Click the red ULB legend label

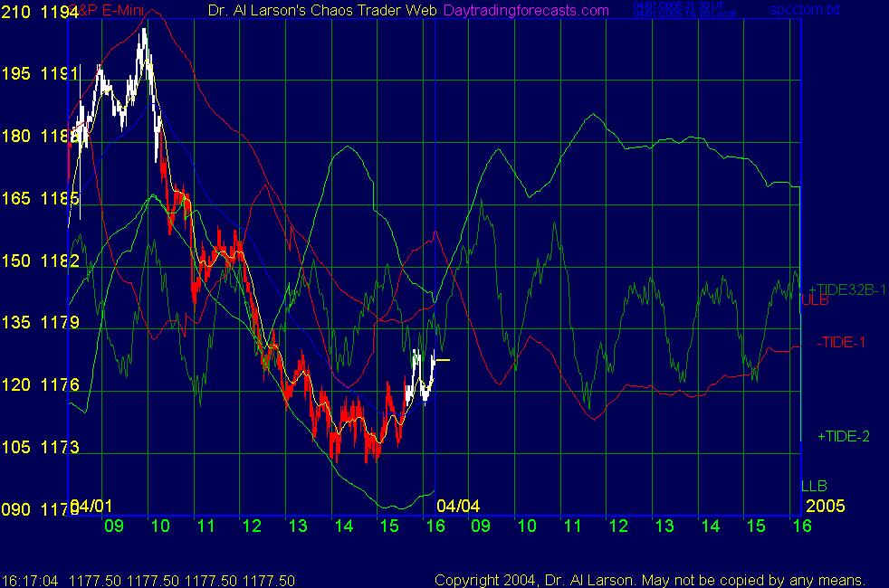815,299
